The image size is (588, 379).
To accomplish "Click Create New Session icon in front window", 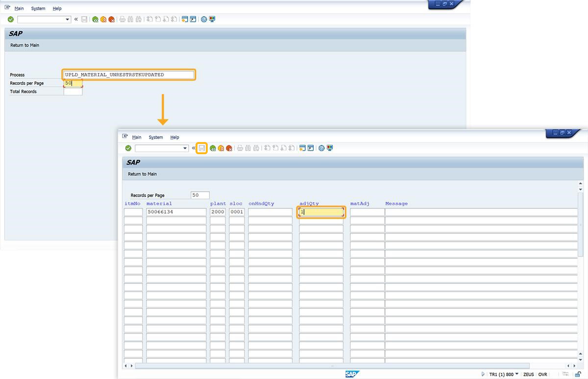I will [x=302, y=148].
